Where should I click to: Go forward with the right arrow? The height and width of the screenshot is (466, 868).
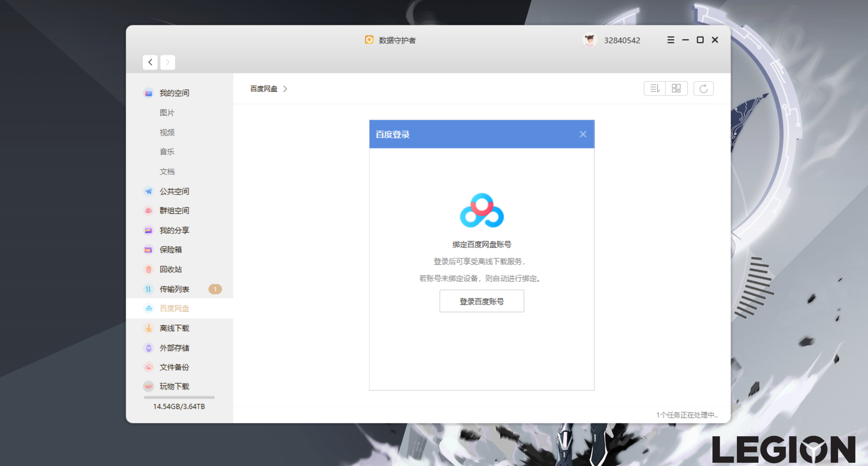pos(168,62)
